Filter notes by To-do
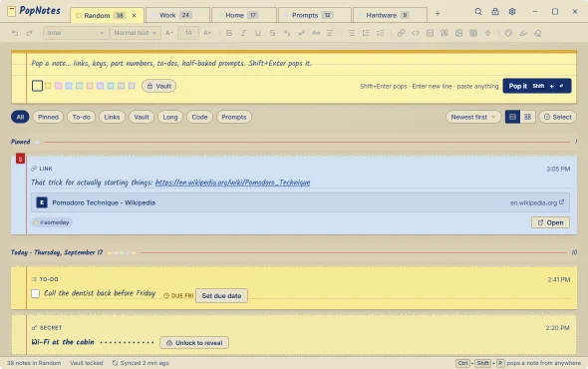This screenshot has width=588, height=369. point(82,117)
